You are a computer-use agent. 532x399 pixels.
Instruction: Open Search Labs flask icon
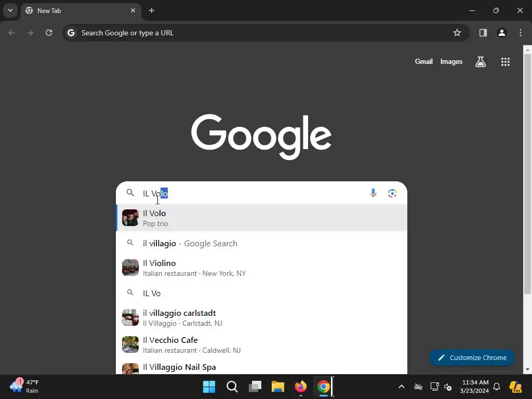tap(481, 62)
